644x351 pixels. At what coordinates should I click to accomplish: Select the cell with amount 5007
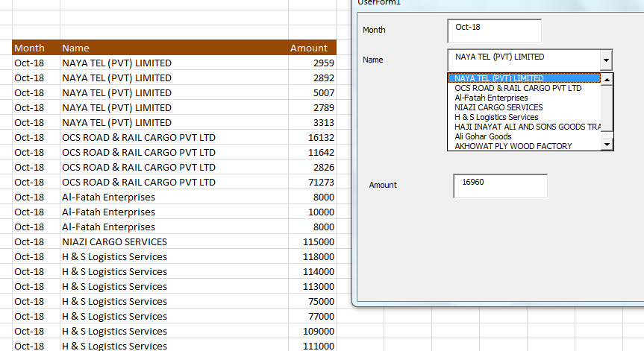[312, 92]
